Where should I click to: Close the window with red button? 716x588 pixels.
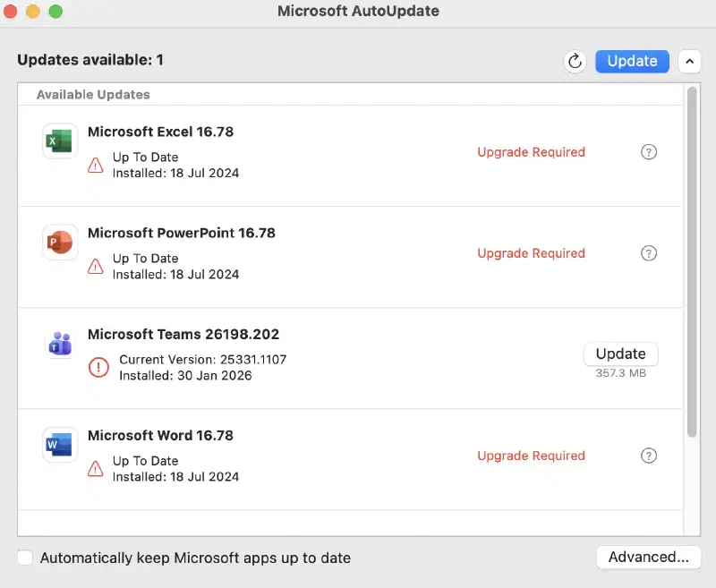point(10,11)
